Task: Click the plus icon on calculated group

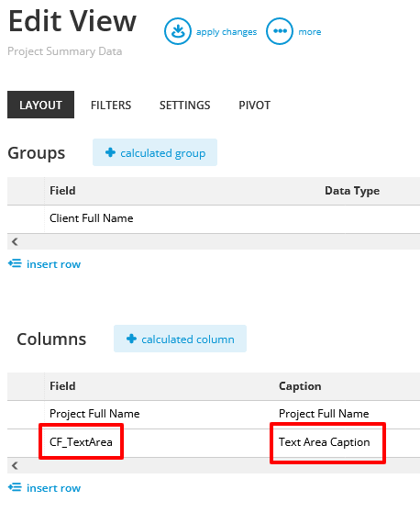Action: pos(110,152)
